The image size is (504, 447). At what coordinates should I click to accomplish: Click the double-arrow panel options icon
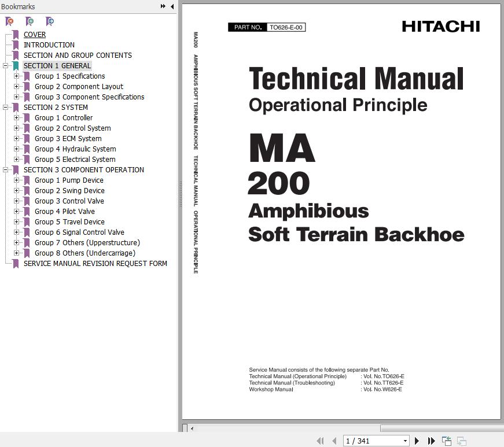(163, 6)
